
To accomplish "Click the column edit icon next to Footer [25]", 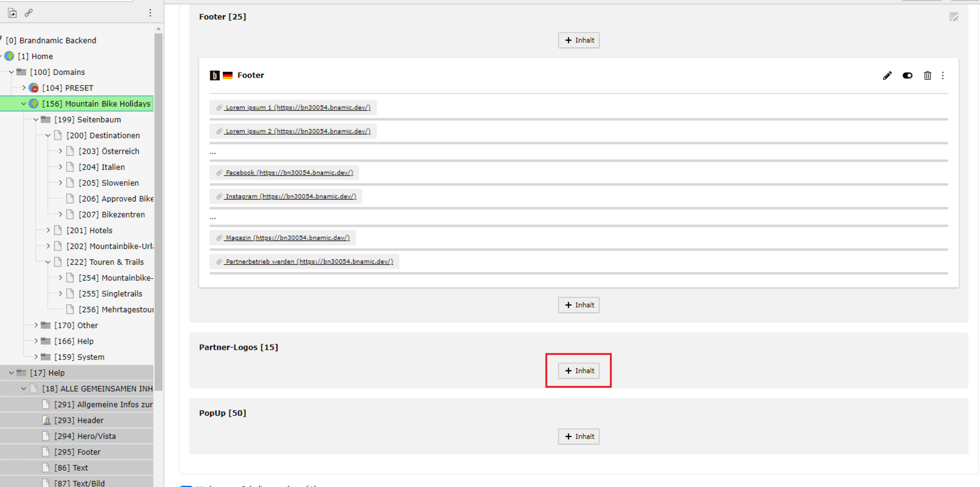I will (x=954, y=17).
